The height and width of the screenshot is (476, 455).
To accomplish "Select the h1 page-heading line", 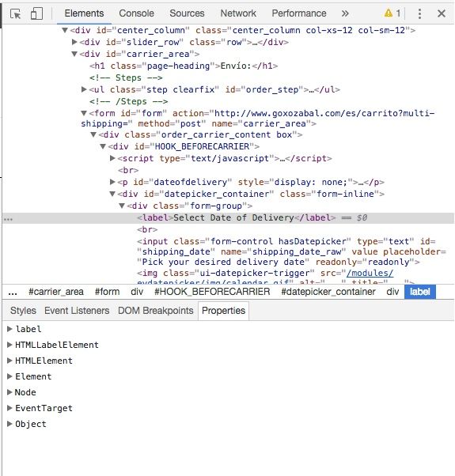I will click(184, 66).
